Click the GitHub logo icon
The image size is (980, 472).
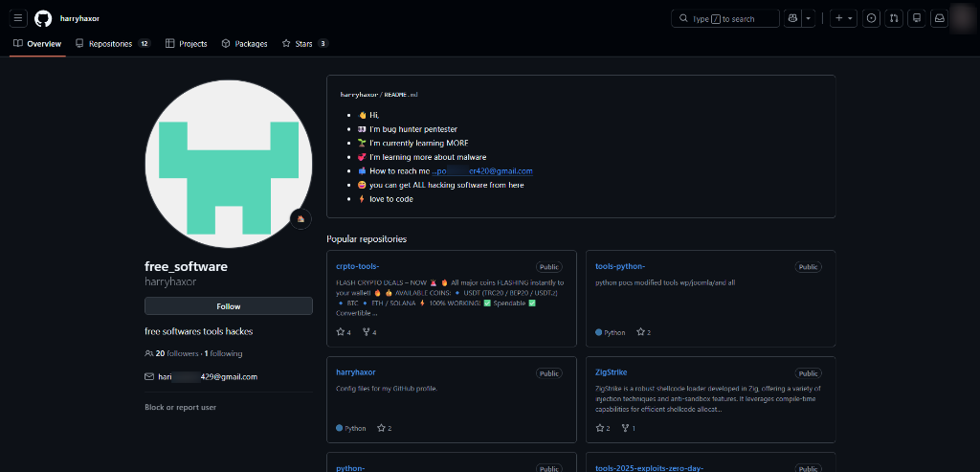pyautogui.click(x=43, y=18)
